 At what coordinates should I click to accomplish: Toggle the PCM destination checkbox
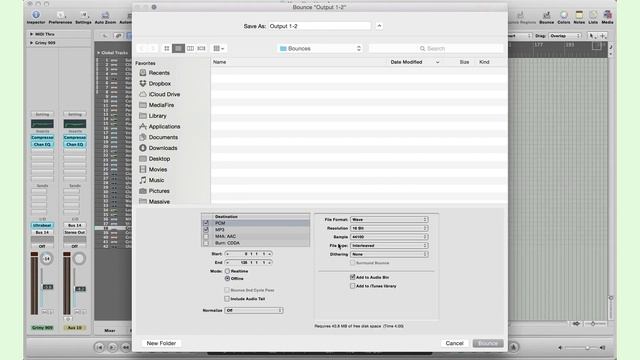206,223
